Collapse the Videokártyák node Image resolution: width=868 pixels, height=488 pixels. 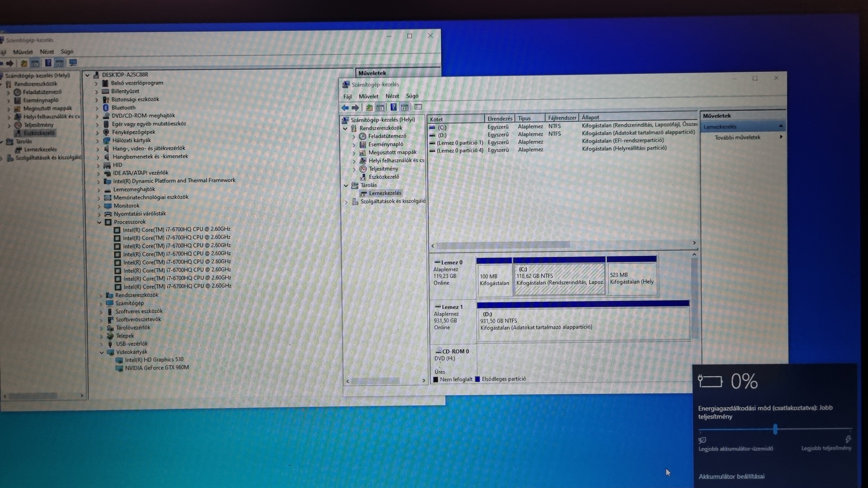tap(102, 352)
